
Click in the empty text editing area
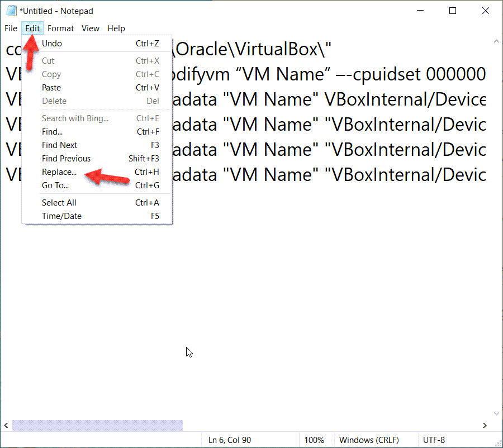[307, 307]
